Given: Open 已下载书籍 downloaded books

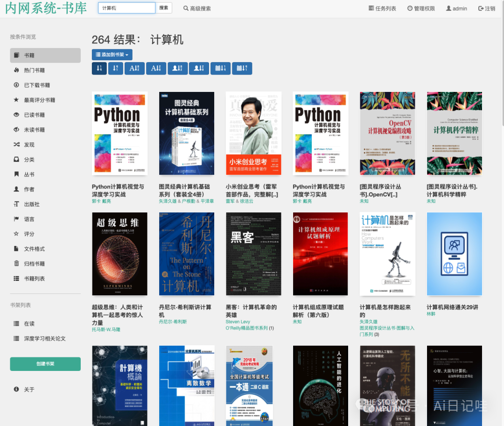Looking at the screenshot, I should 45,85.
